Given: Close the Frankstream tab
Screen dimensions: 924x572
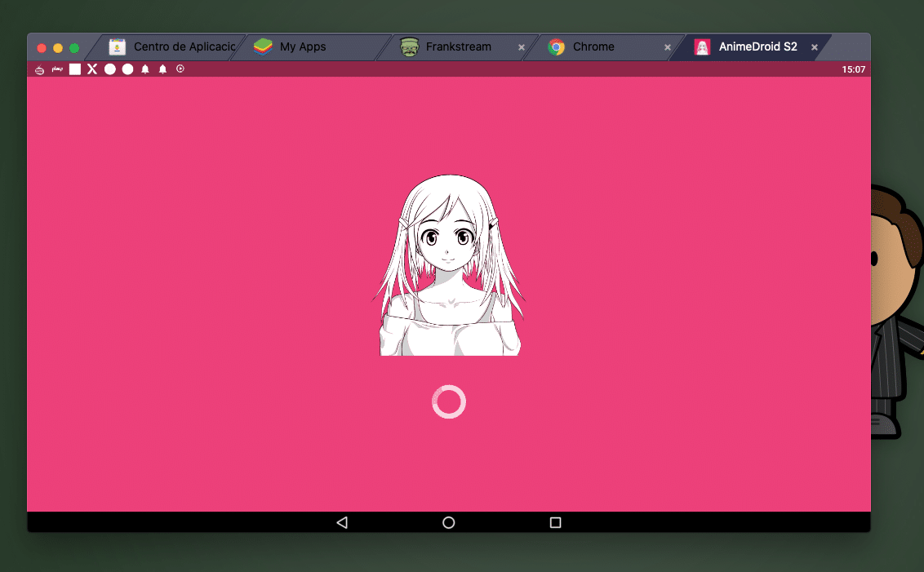Looking at the screenshot, I should (x=521, y=47).
